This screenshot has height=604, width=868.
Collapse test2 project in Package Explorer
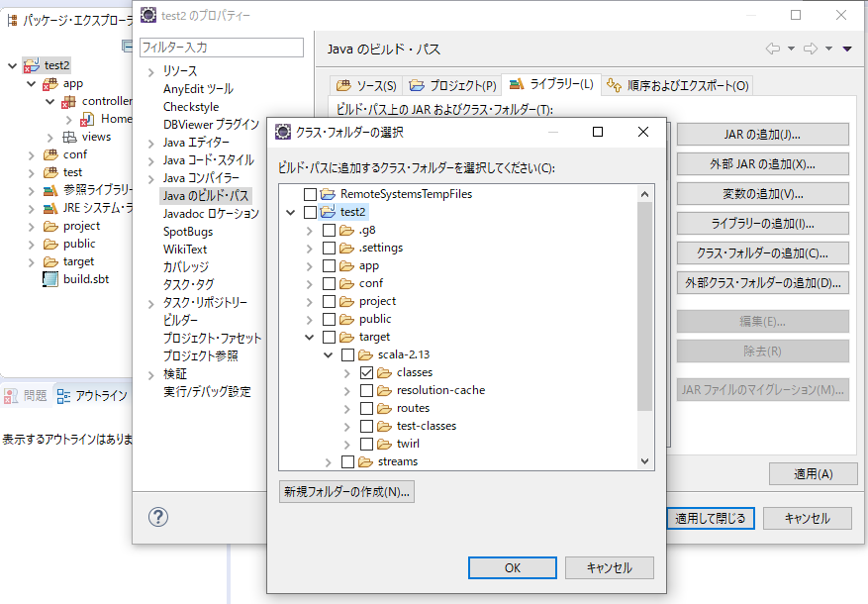pos(12,66)
